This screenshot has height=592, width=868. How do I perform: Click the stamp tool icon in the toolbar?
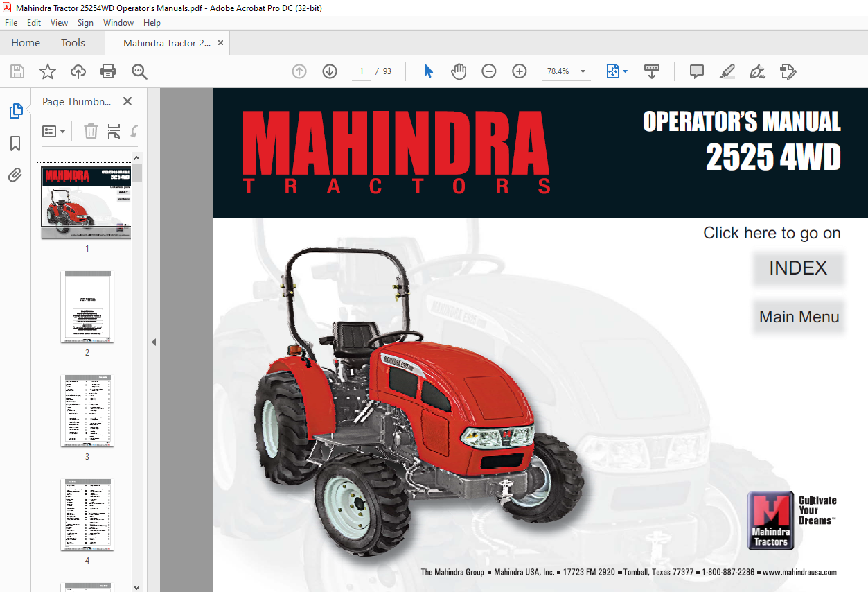[788, 71]
